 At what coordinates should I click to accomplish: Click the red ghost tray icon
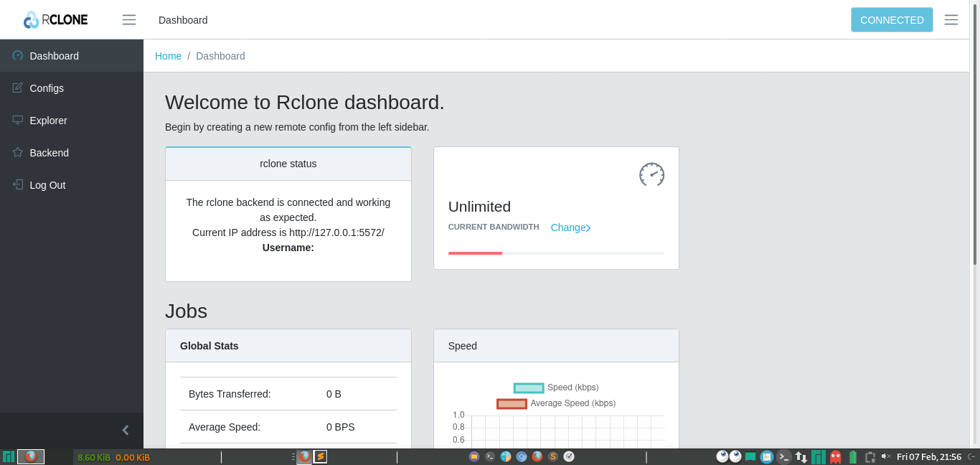pyautogui.click(x=835, y=456)
